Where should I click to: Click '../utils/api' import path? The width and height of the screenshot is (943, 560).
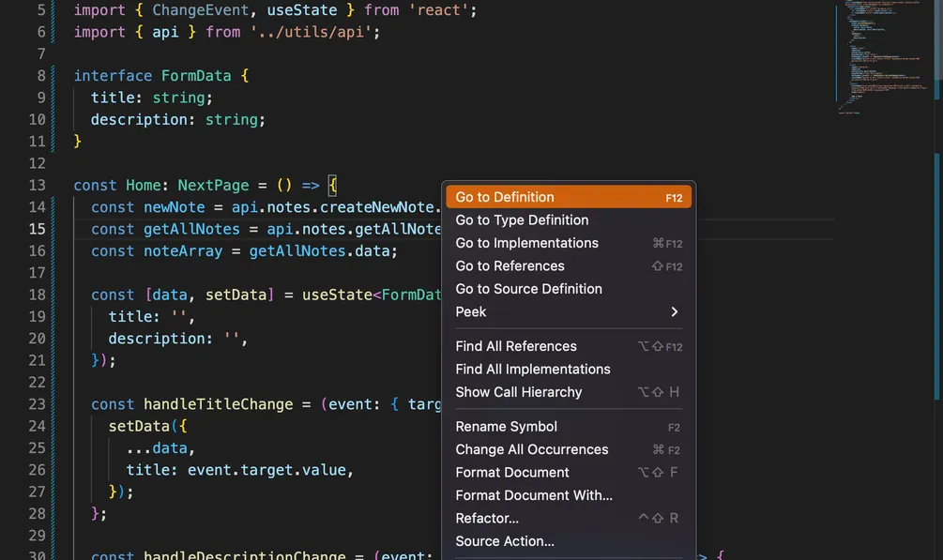point(311,32)
